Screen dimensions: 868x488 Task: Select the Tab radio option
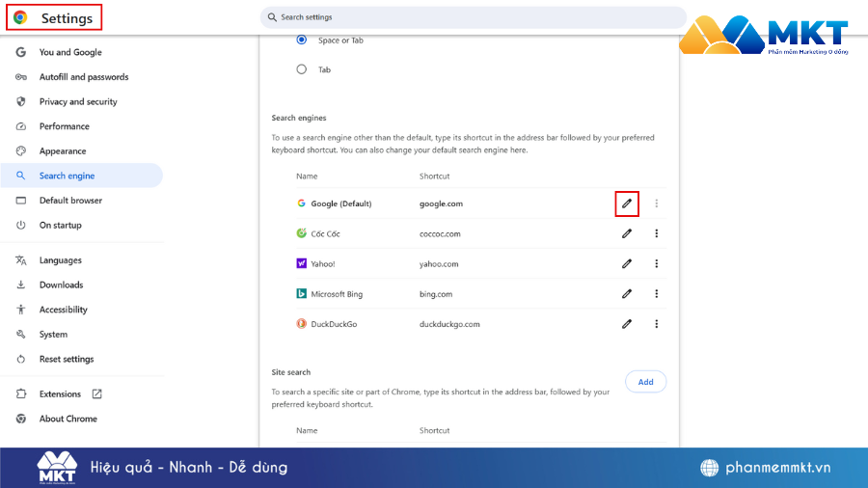click(301, 69)
